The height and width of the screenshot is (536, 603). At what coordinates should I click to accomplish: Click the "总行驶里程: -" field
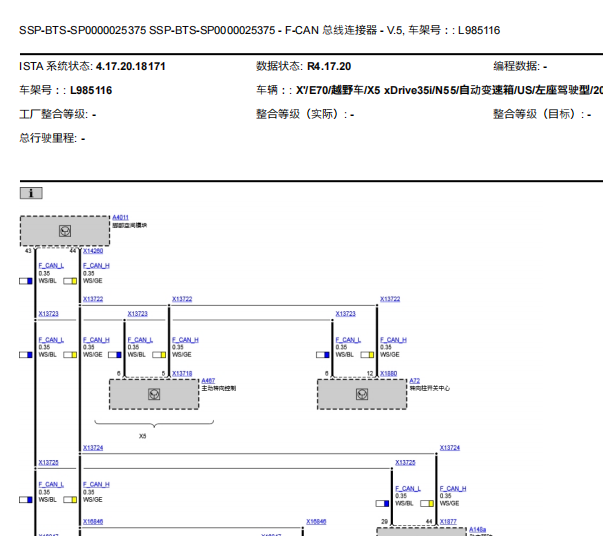[52, 138]
